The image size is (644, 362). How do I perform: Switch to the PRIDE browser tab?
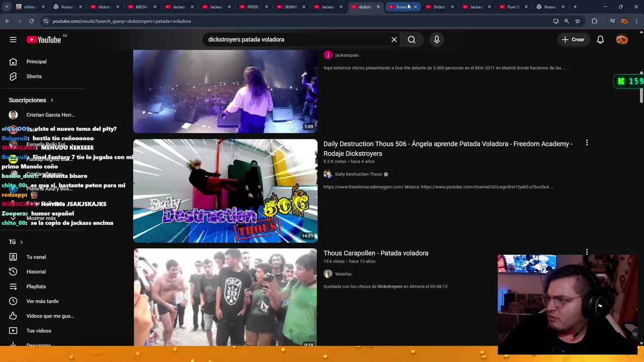pyautogui.click(x=253, y=7)
